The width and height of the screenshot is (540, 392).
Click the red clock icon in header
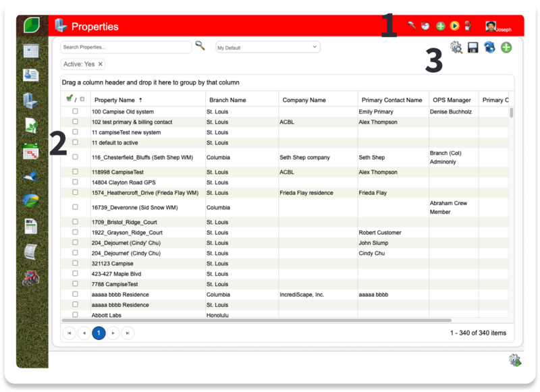[x=426, y=26]
